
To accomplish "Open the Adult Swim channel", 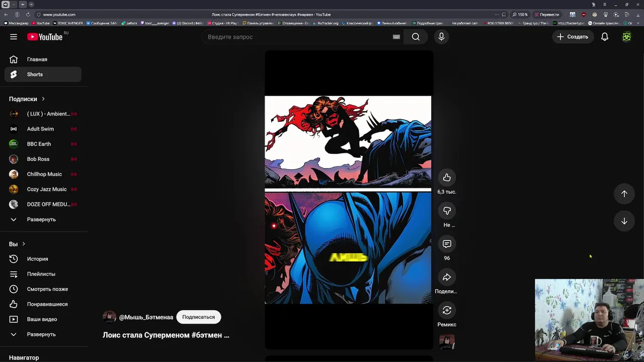I will (x=43, y=129).
